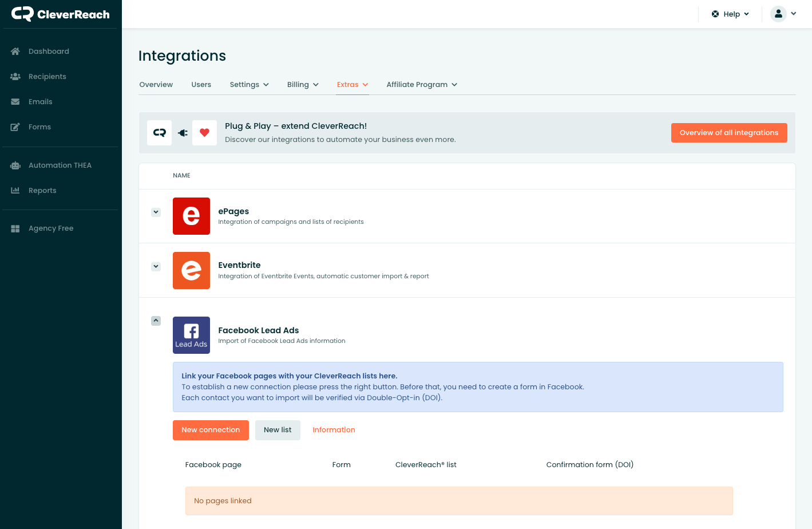
Task: Click the CleverReach tile in banner
Action: click(159, 133)
